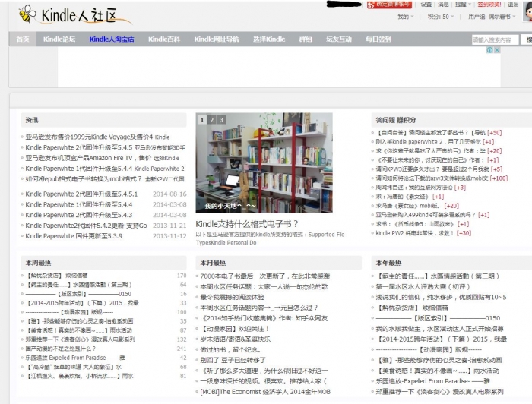Screen dimensions: 532x404
Task: Open 消息 messages link
Action: 443,5
